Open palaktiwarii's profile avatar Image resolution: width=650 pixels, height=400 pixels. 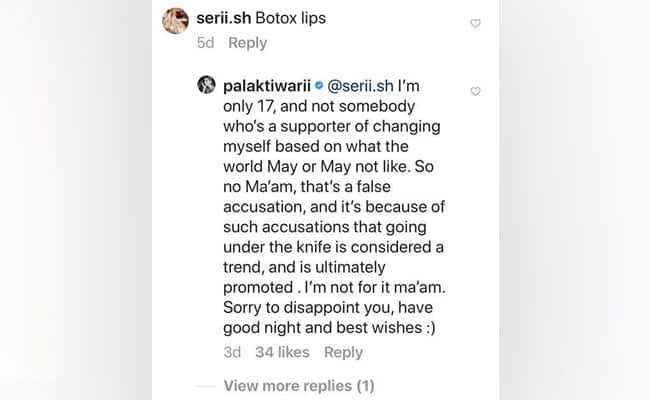207,86
